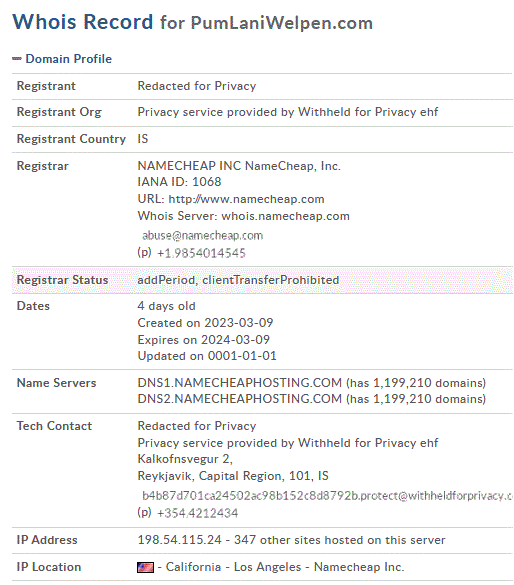
Task: Click the Registrant Org privacy service text
Action: (288, 112)
